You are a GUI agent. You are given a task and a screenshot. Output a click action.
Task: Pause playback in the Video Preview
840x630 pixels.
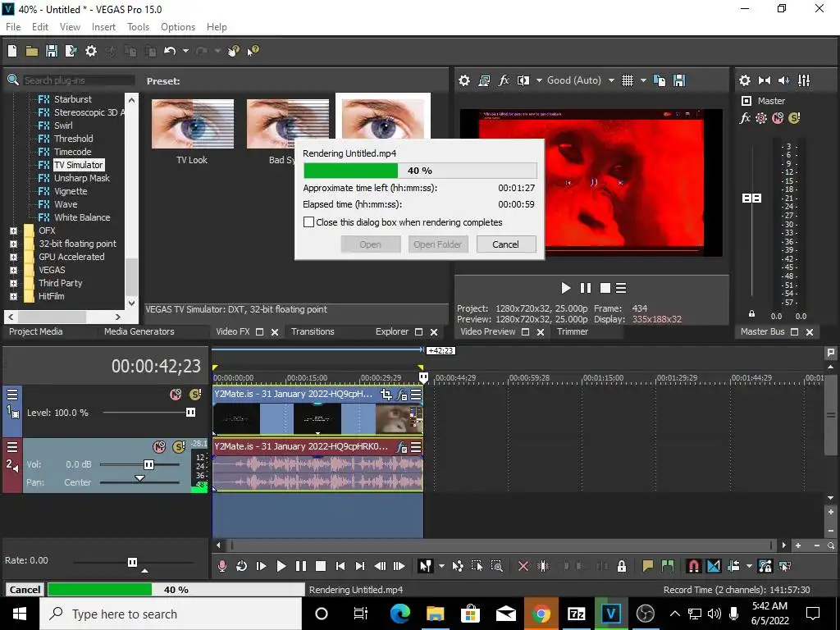[x=586, y=288]
